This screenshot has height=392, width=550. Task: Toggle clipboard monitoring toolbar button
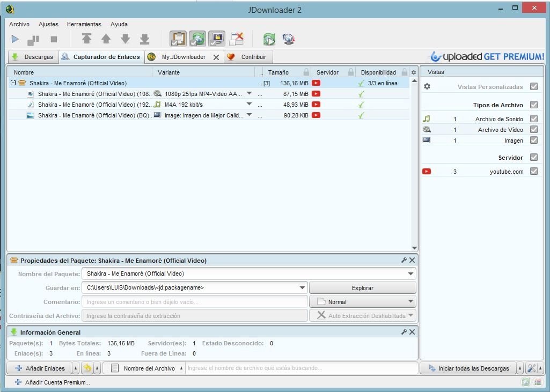(178, 39)
